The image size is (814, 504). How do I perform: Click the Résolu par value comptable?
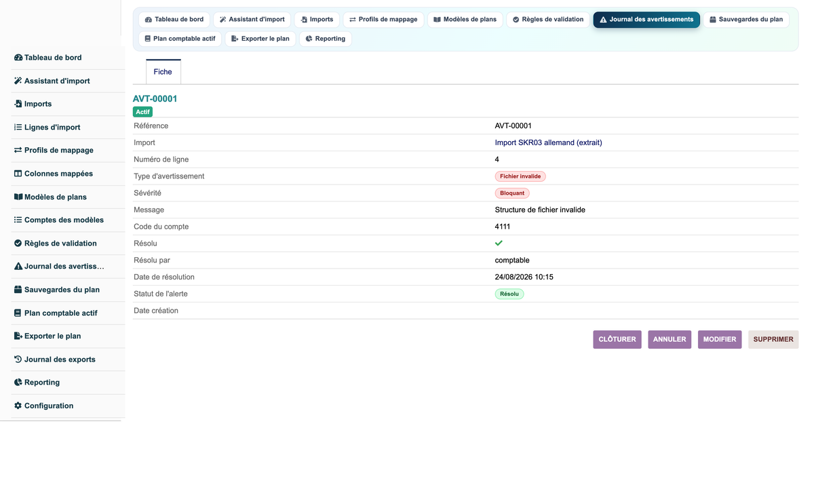(512, 260)
